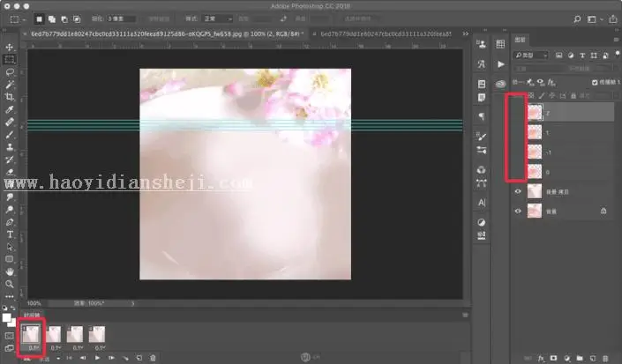Expand the document tabs overflow arrows
Viewport: 622px width, 364px height.
465,34
